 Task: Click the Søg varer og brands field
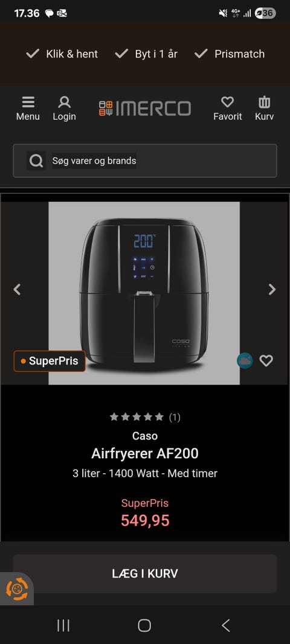coord(145,161)
